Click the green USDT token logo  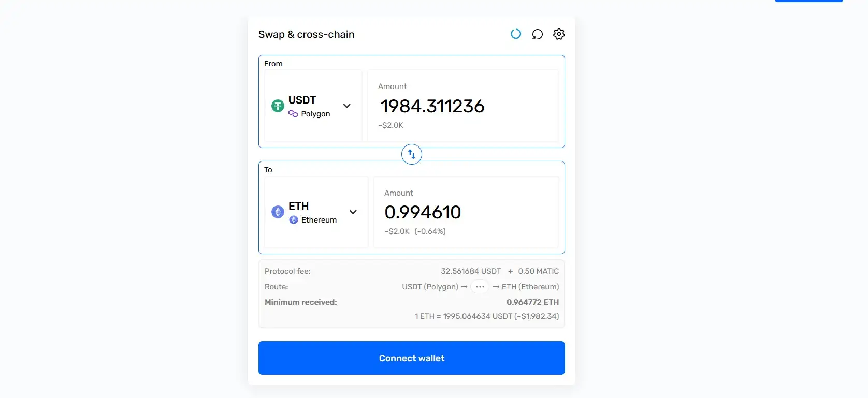tap(278, 106)
